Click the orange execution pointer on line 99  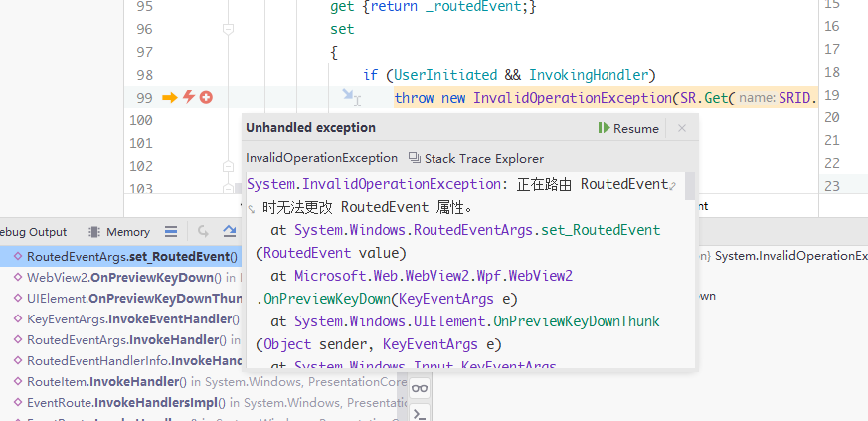169,98
